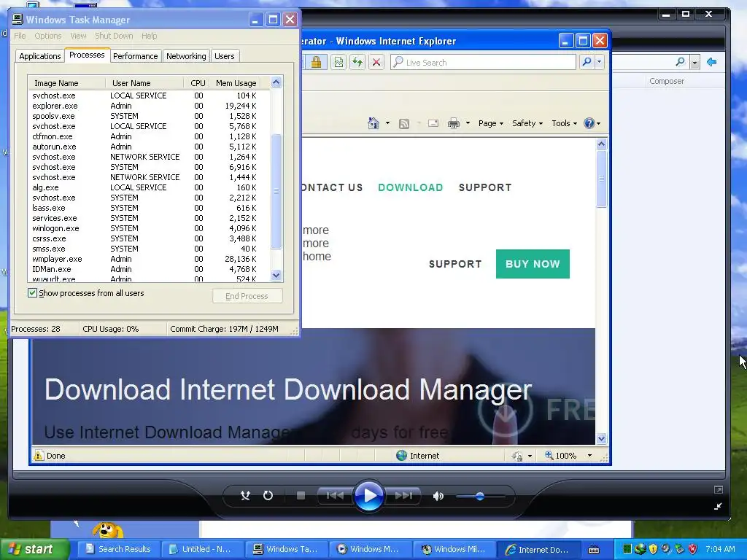Click the warning icon beside Done
The width and height of the screenshot is (747, 560).
click(39, 456)
